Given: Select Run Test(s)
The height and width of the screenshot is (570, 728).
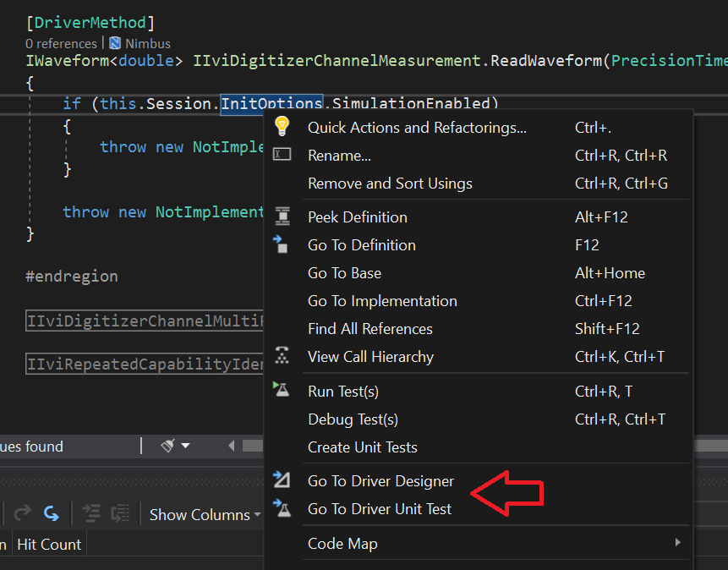Looking at the screenshot, I should coord(479,392).
